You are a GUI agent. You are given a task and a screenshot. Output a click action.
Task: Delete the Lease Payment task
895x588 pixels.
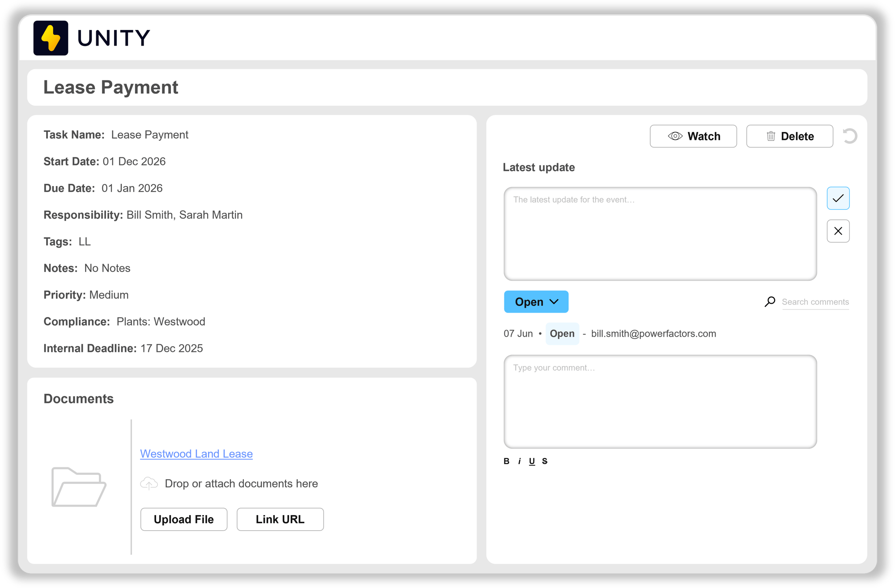(789, 136)
